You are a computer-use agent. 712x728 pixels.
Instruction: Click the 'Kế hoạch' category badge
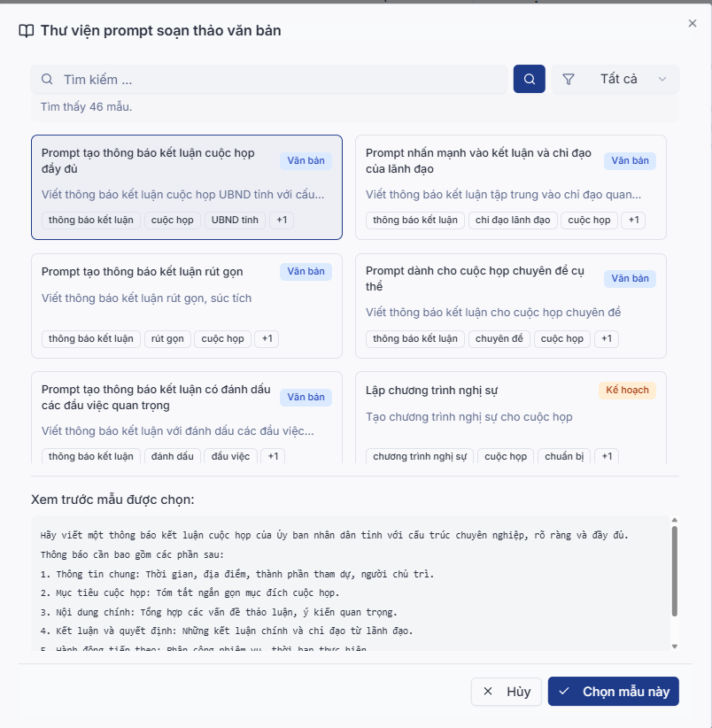[x=627, y=390]
